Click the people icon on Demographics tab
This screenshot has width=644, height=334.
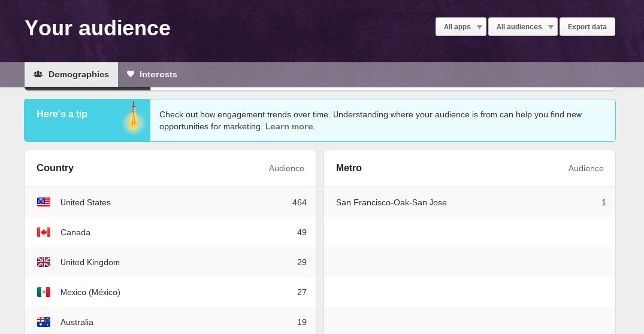[x=38, y=74]
